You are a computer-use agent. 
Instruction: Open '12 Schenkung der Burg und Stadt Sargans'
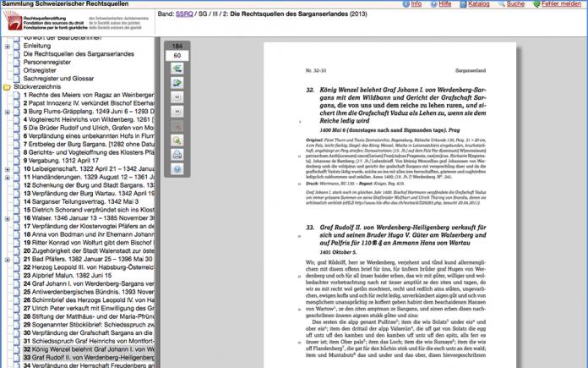[89, 185]
